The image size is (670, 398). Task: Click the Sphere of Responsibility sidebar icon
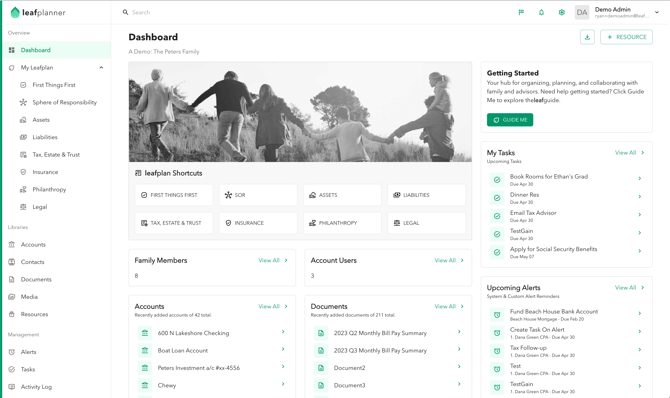23,102
